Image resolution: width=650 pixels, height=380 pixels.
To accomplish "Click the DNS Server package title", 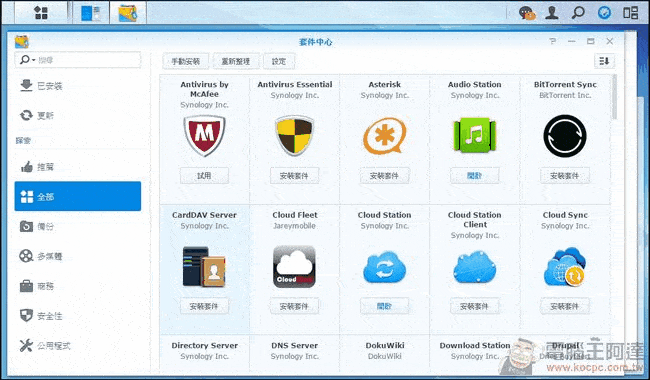I will 294,345.
